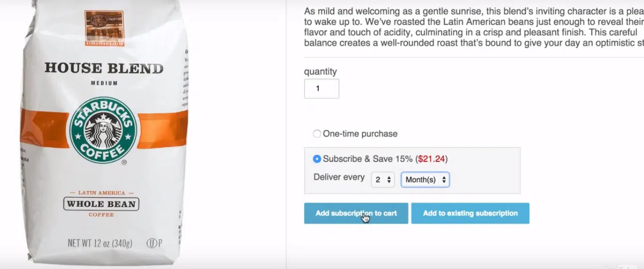Click the circled U kosher symbol
Screen dimensions: 644x269
click(x=151, y=244)
